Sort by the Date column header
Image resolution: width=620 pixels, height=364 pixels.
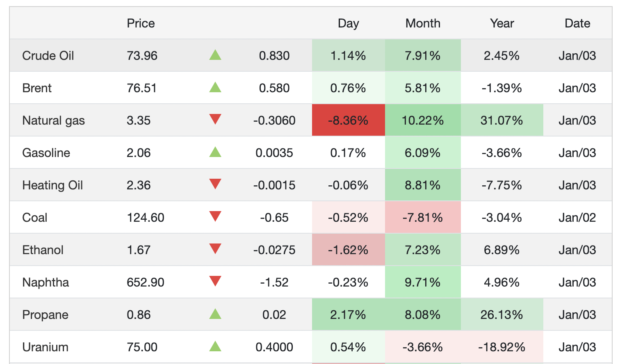click(577, 23)
